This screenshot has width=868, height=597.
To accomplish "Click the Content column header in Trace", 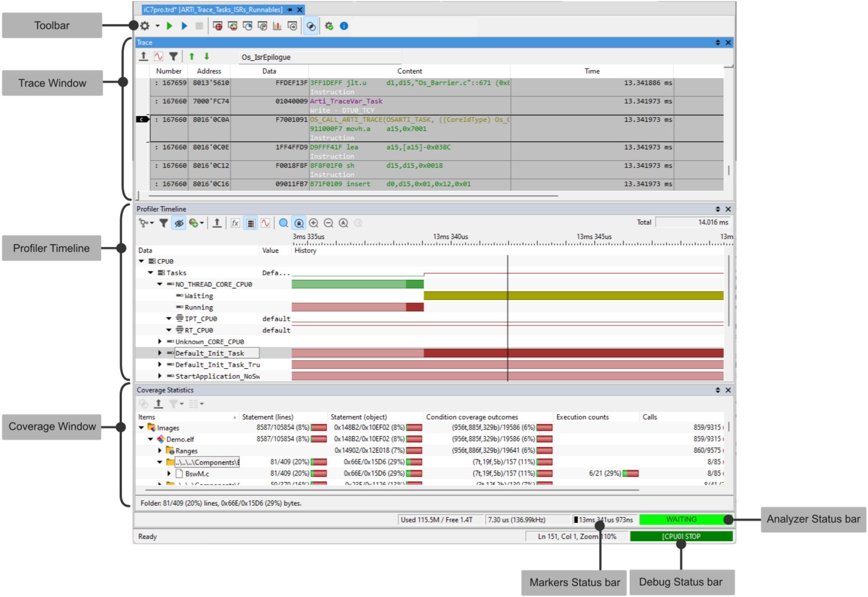I will coord(409,71).
